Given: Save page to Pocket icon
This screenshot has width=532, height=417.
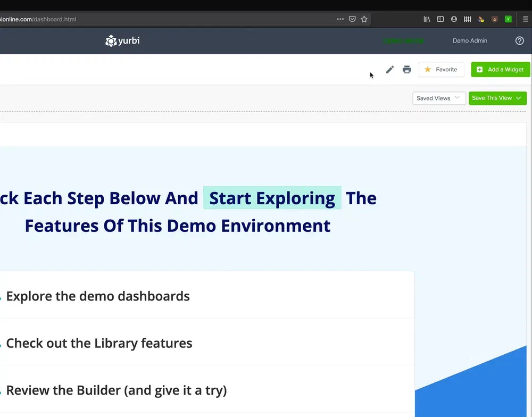Looking at the screenshot, I should [352, 19].
